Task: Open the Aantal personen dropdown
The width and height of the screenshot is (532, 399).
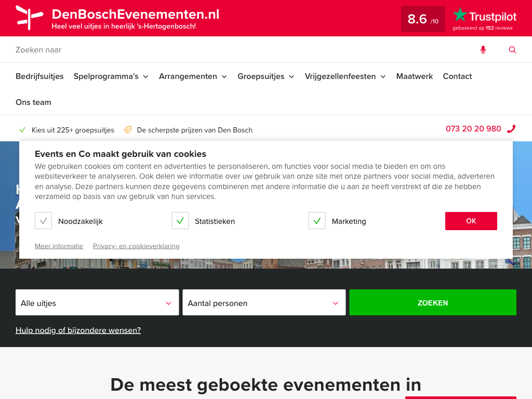Action: click(x=264, y=303)
